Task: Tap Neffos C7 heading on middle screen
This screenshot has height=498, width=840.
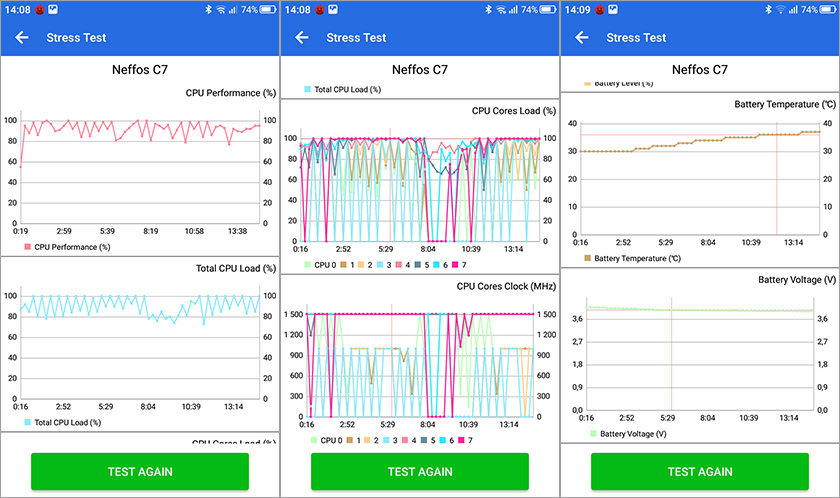Action: pyautogui.click(x=420, y=70)
